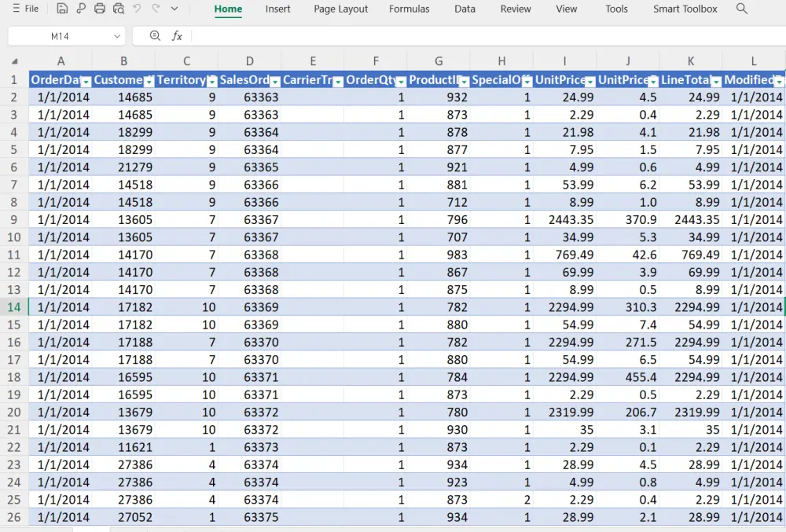Image resolution: width=786 pixels, height=532 pixels.
Task: Open the ProductID column filter dropdown
Action: (x=465, y=81)
